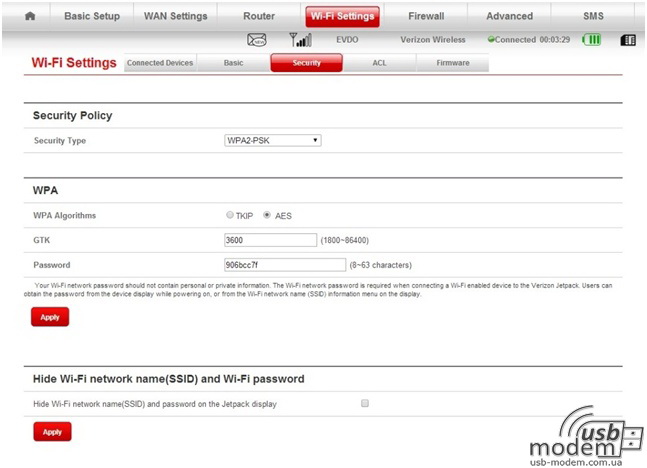Check the signal strength antenna icon
Viewport: 647px width, 468px height.
point(300,40)
